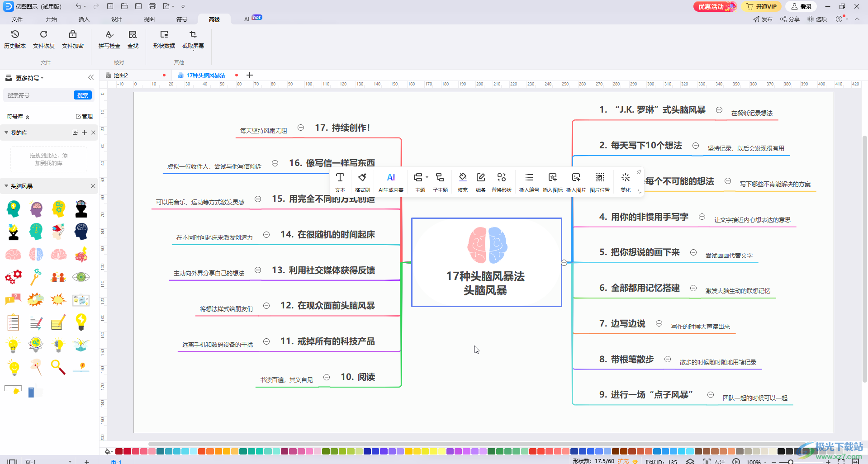
Task: Click the 发布 publish button
Action: [763, 19]
